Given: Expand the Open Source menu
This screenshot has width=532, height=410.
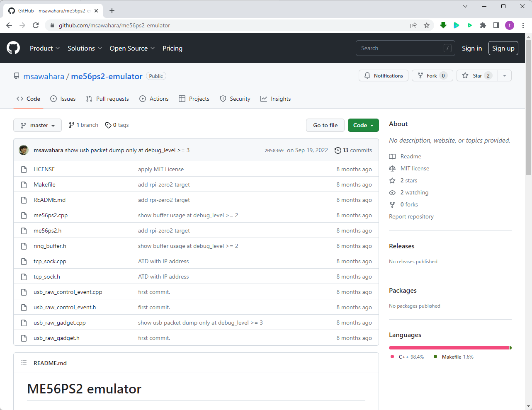Looking at the screenshot, I should point(132,48).
